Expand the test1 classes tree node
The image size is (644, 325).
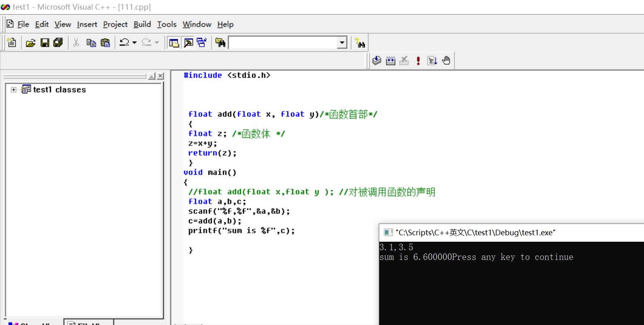14,90
